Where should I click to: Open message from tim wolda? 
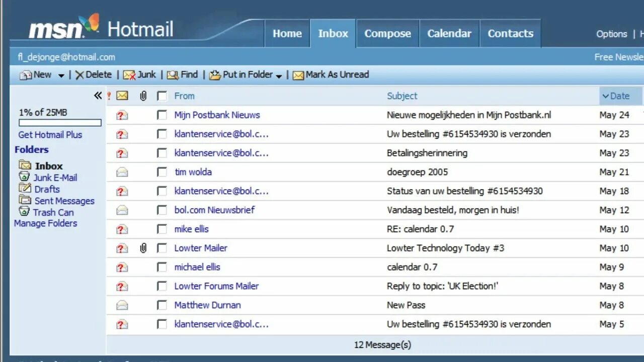click(x=193, y=172)
